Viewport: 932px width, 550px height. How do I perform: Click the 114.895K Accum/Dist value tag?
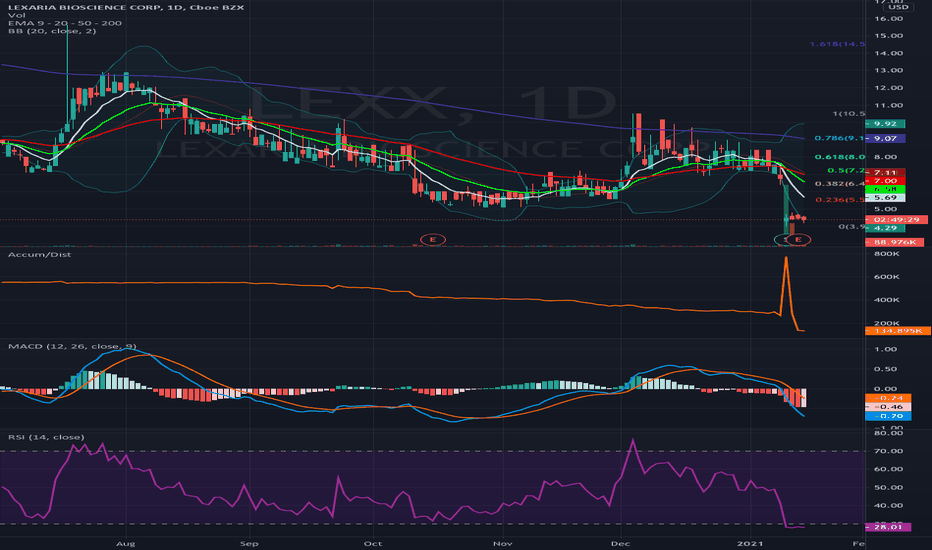click(x=898, y=331)
